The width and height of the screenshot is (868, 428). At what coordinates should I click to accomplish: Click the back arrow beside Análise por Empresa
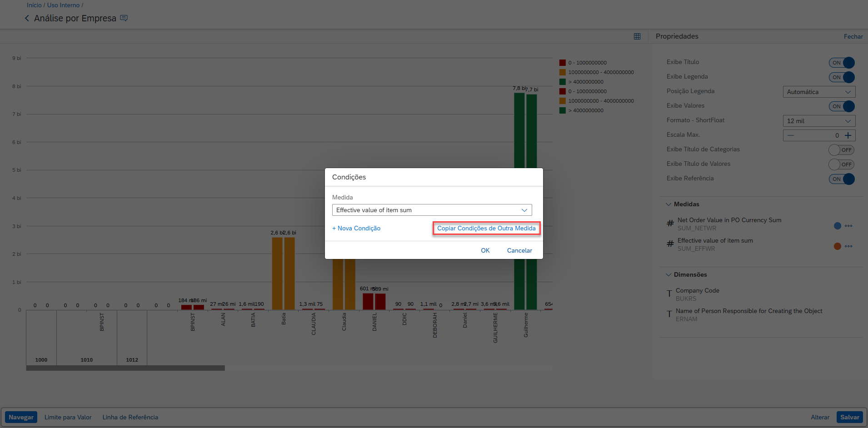27,18
